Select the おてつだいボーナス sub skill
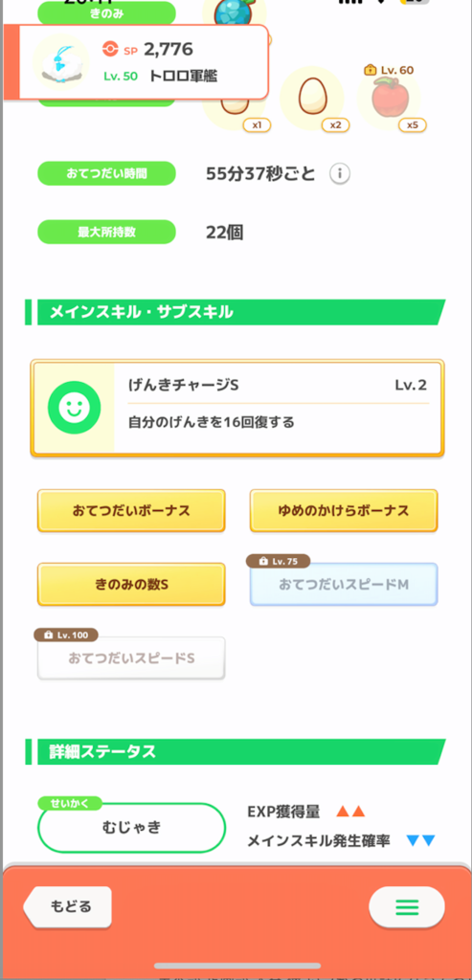 point(131,511)
